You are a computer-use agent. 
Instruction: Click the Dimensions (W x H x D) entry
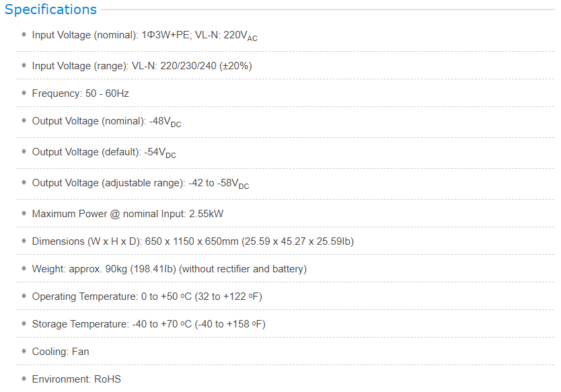[192, 241]
